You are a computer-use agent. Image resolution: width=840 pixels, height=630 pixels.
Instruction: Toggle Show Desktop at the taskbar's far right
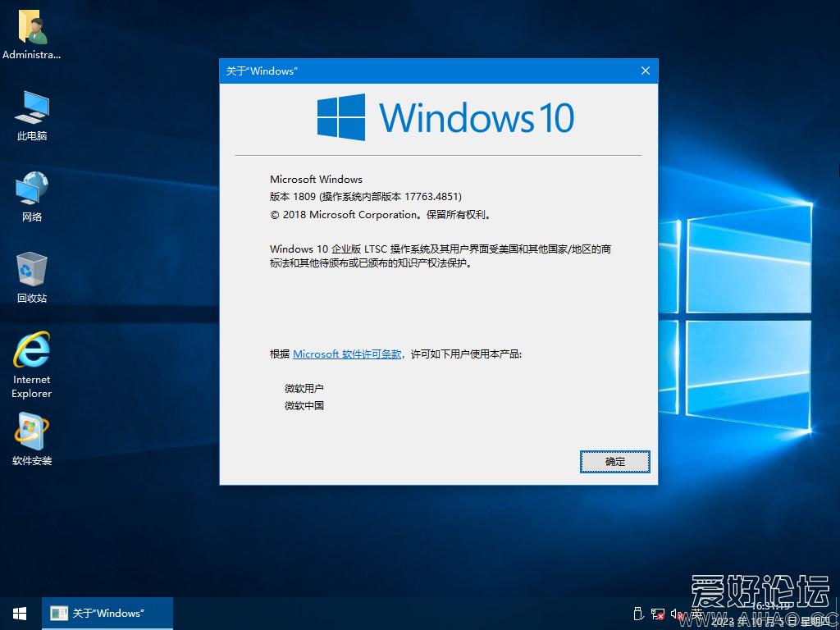[x=837, y=614]
